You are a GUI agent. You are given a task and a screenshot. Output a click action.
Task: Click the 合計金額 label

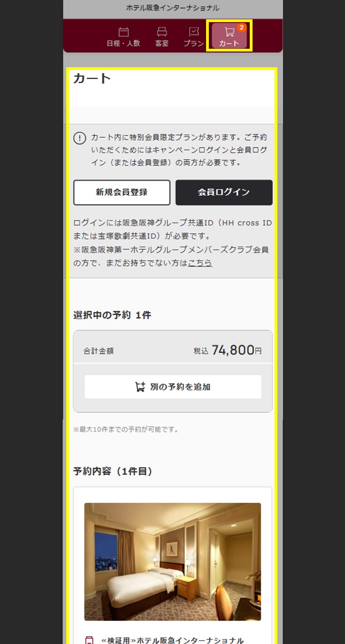click(98, 351)
